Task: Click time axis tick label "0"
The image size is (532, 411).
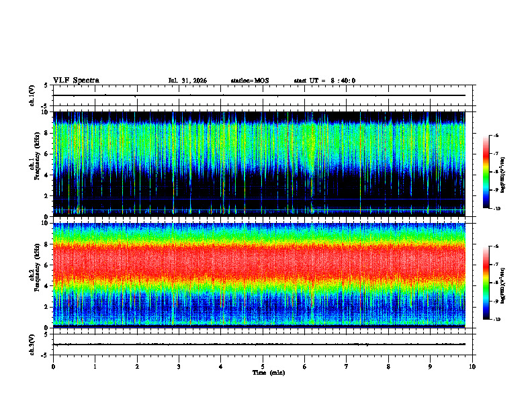Action: pos(53,367)
